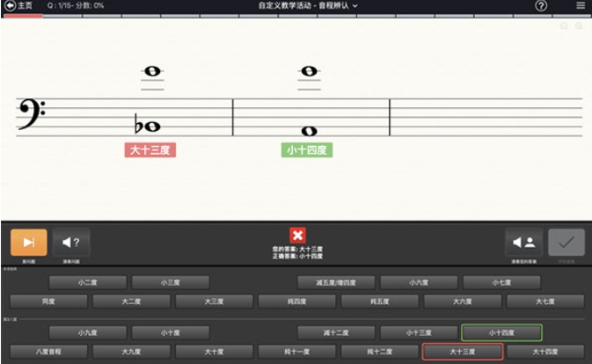Viewport: 592px width, 364px height.
Task: Click zoom in magnifier on score
Action: pyautogui.click(x=579, y=25)
